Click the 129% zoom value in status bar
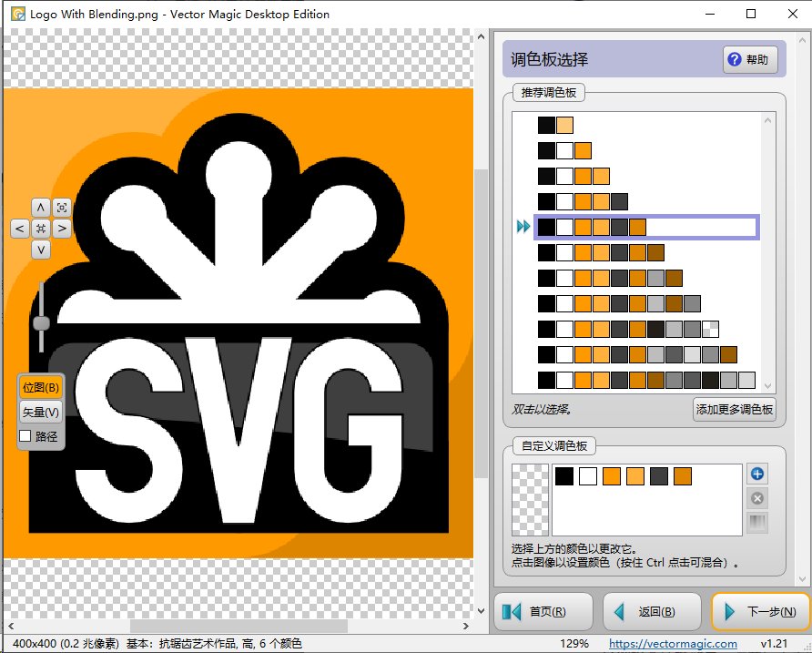 click(x=573, y=644)
